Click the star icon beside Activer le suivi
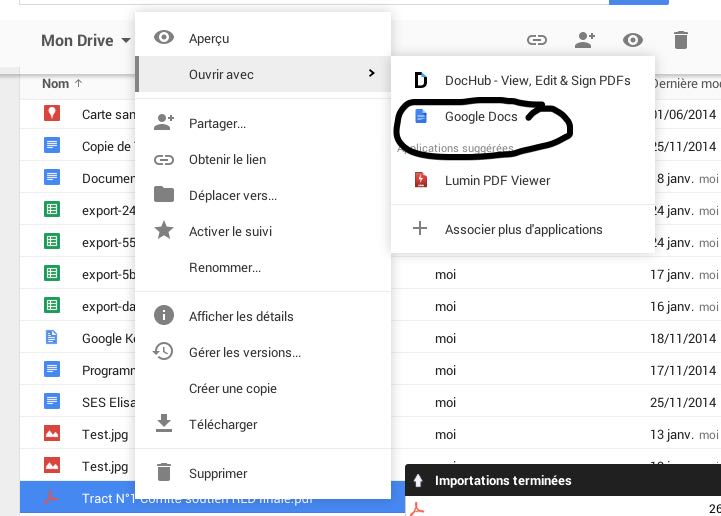This screenshot has height=516, width=721. click(x=164, y=230)
